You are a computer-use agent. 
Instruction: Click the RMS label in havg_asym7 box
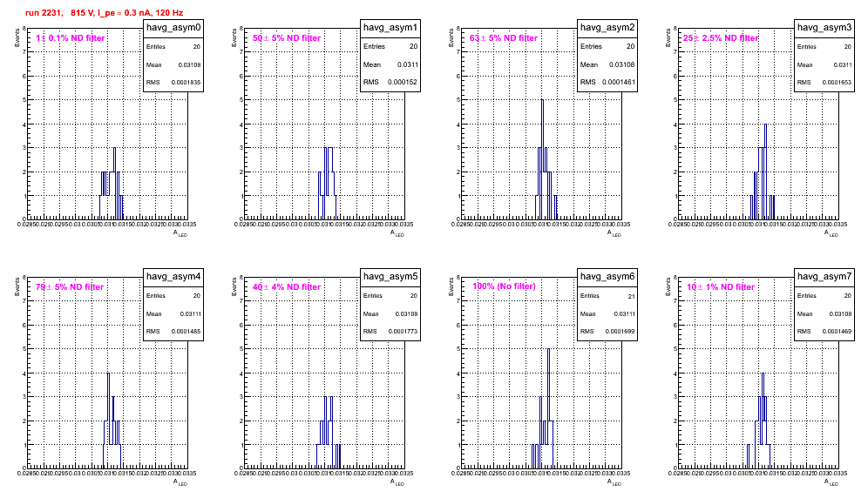[x=804, y=332]
